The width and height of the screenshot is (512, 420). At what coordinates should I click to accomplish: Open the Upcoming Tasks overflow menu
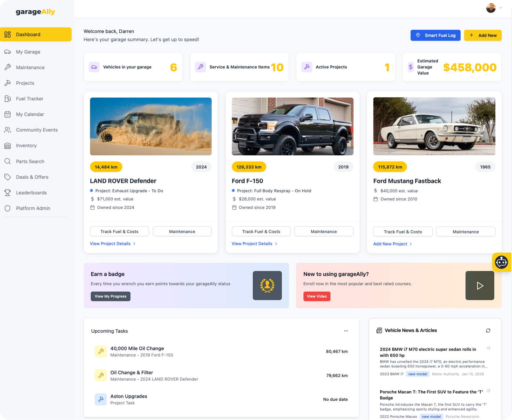pyautogui.click(x=346, y=330)
